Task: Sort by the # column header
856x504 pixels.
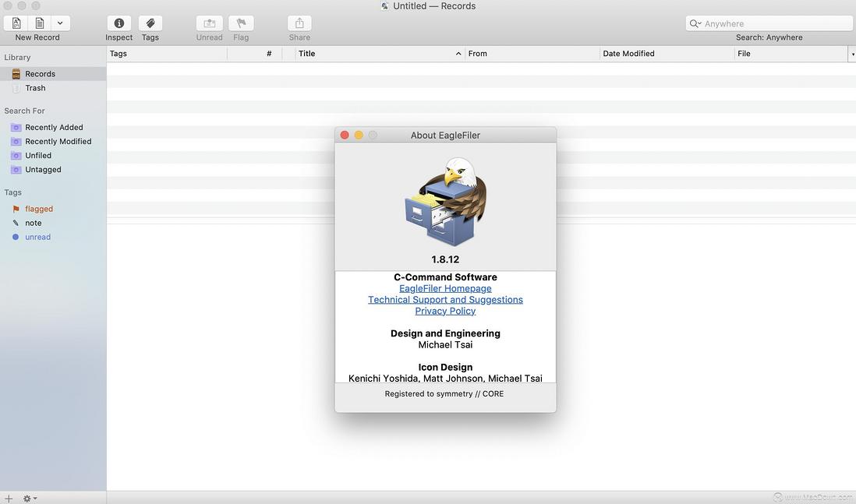Action: (x=254, y=54)
